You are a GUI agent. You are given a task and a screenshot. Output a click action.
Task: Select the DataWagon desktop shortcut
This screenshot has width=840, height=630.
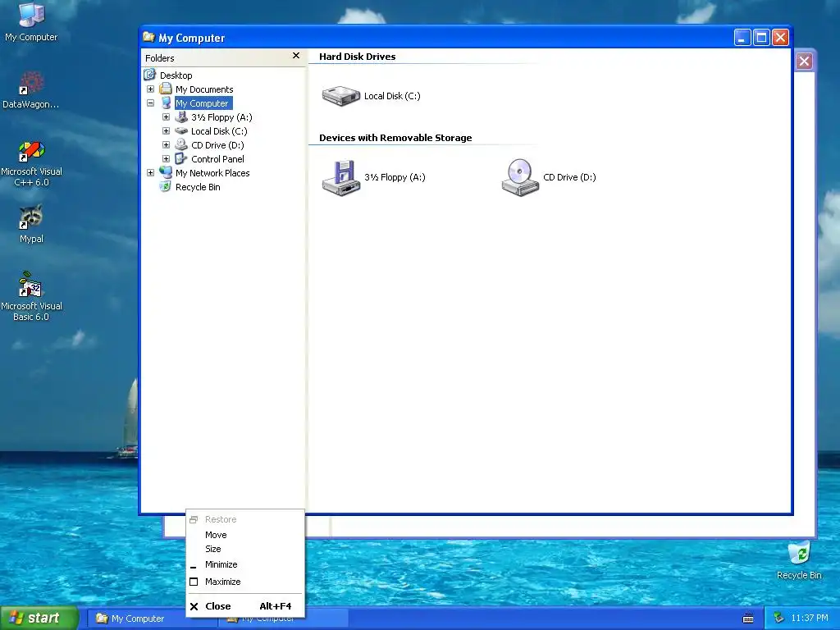click(x=31, y=90)
